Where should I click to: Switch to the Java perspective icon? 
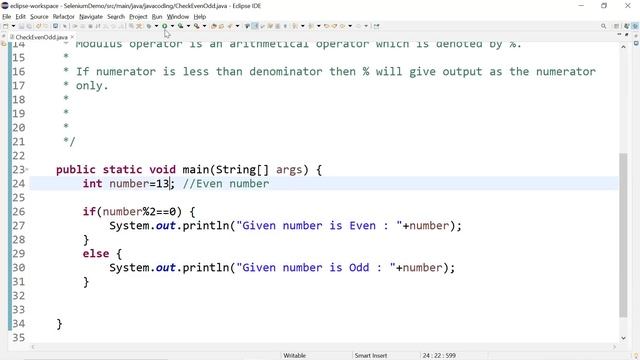(x=627, y=26)
